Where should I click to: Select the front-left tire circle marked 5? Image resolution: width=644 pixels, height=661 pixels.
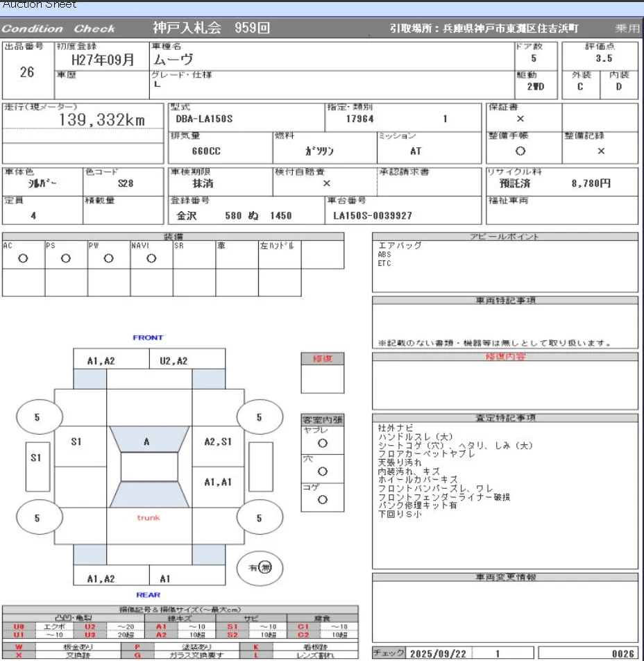pos(37,418)
